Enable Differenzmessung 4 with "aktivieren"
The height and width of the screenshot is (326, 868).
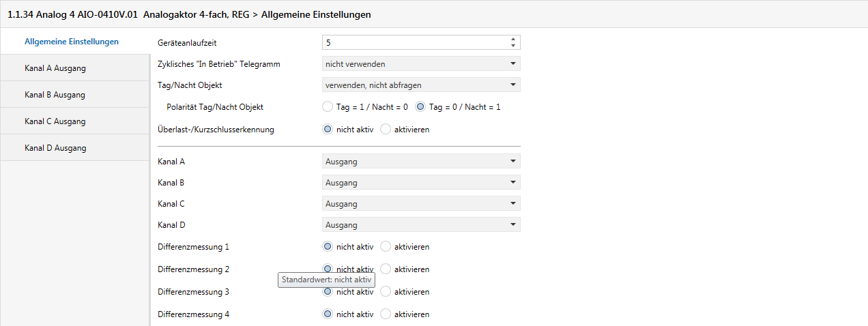click(386, 314)
